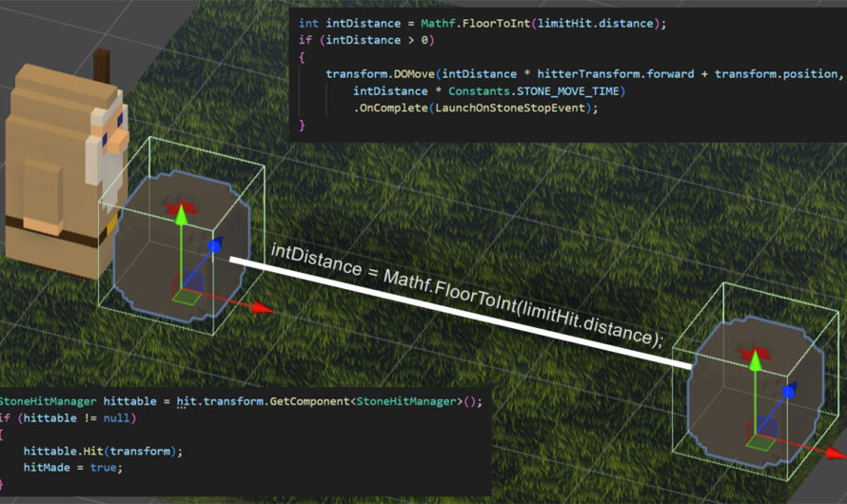847x504 pixels.
Task: Click the red X-axis arrow on left stone
Action: [263, 307]
